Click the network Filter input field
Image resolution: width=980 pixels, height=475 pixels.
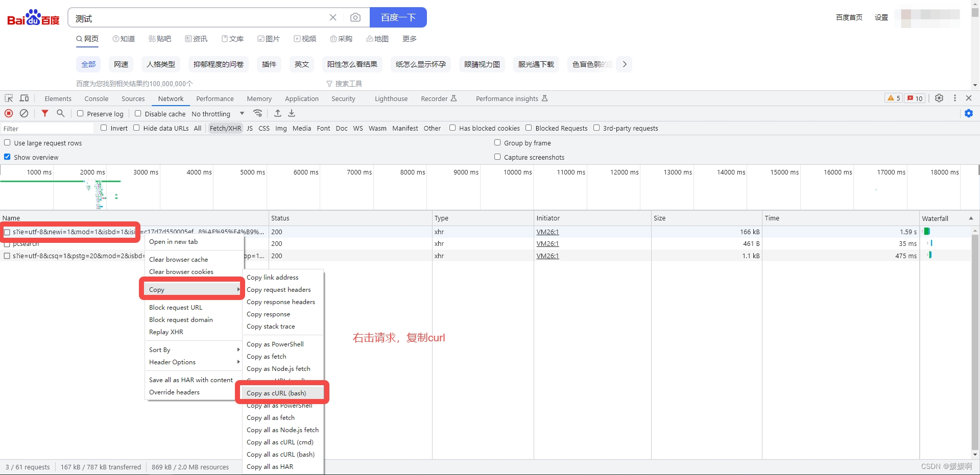47,129
